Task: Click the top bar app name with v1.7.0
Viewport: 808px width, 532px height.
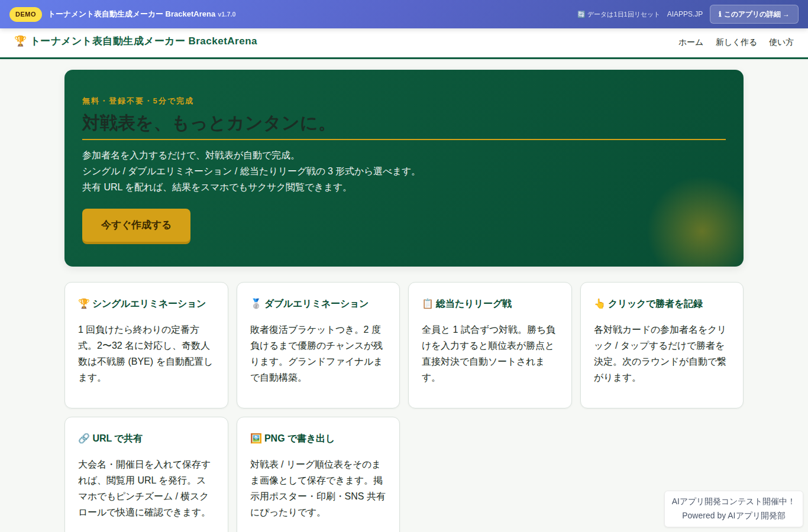Action: pos(142,14)
